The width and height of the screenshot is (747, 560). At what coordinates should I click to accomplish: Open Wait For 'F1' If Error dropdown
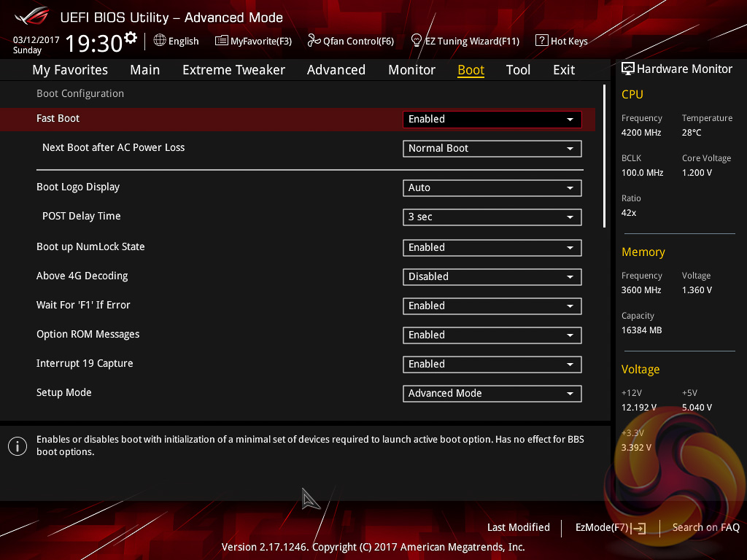click(x=492, y=306)
